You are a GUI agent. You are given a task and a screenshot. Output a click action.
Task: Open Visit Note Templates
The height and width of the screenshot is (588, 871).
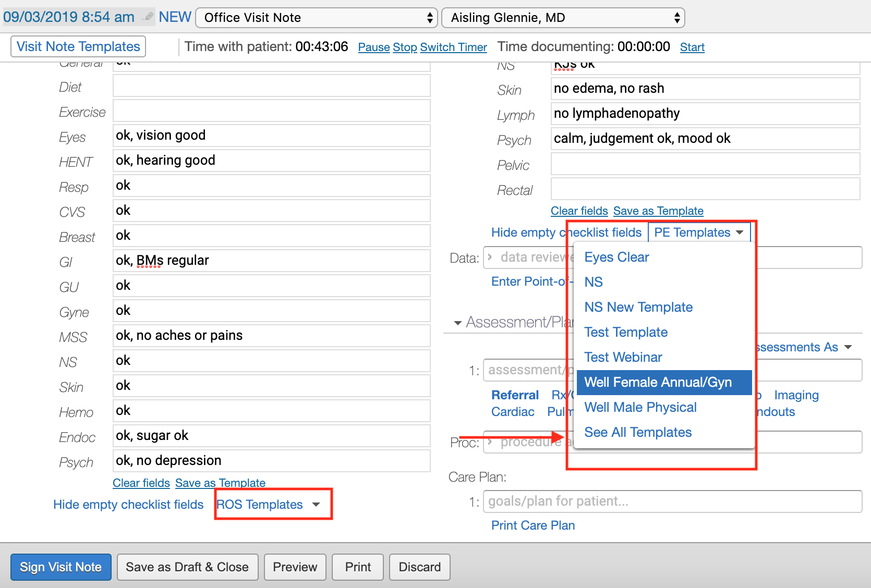(x=78, y=46)
